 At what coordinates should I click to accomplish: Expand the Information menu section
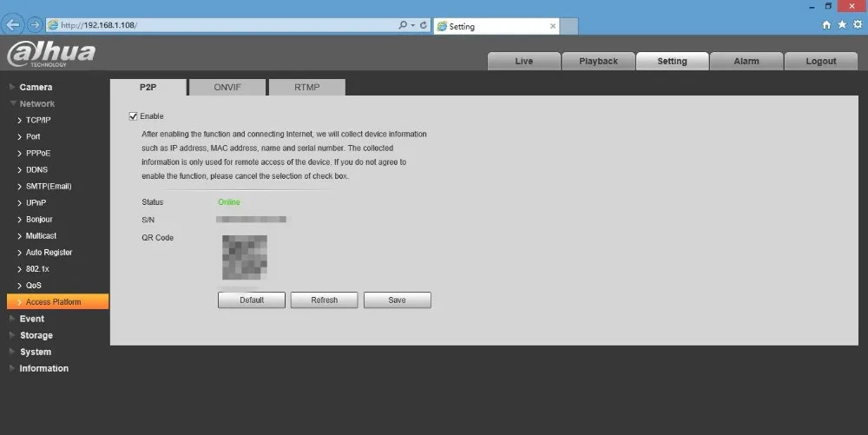coord(43,369)
